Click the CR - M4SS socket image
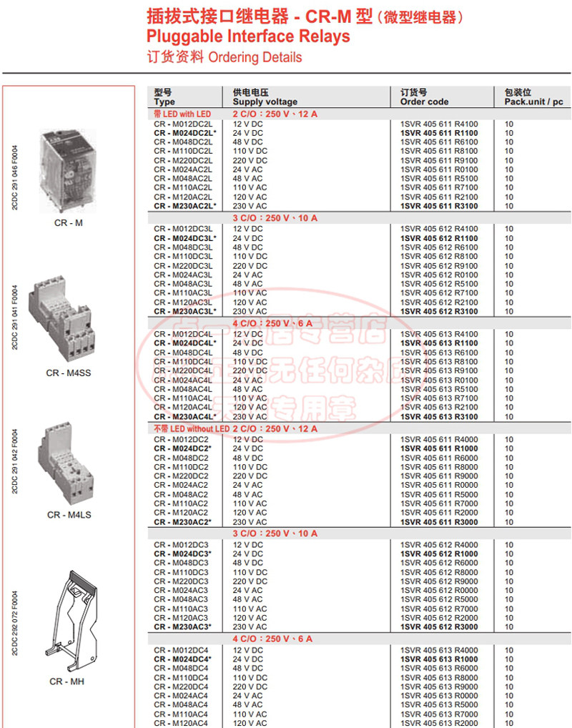The width and height of the screenshot is (572, 728). (61, 319)
